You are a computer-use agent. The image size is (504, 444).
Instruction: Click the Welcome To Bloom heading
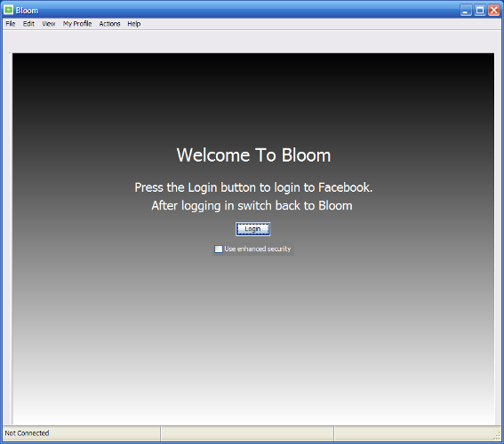(x=253, y=155)
